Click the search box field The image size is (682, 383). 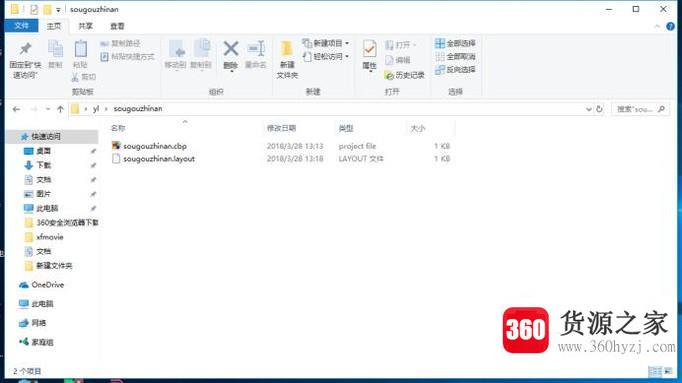pos(640,109)
